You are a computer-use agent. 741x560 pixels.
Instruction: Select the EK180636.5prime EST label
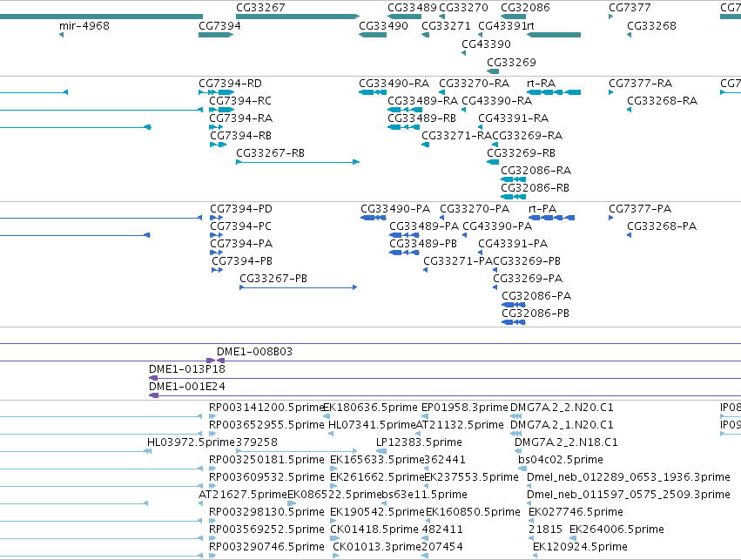tap(371, 408)
